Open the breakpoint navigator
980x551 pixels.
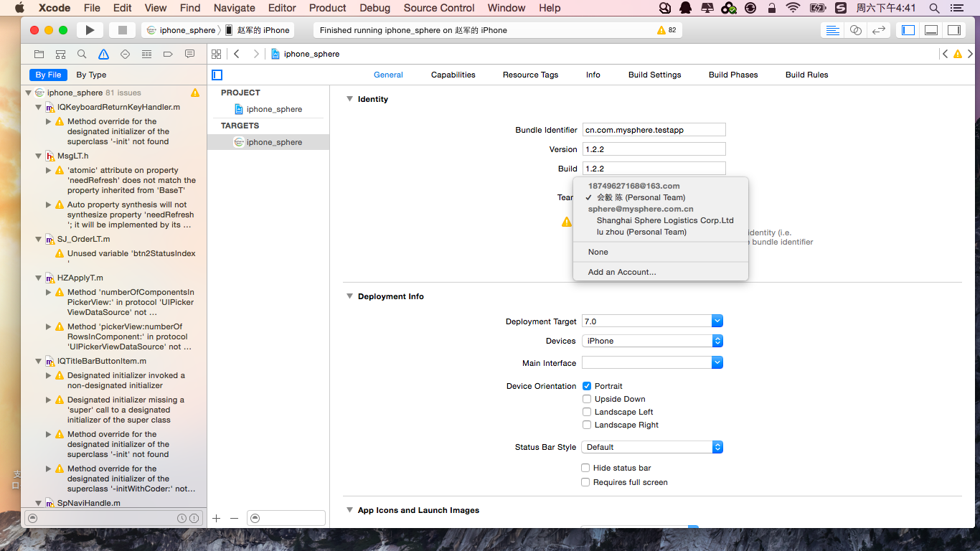(x=168, y=54)
